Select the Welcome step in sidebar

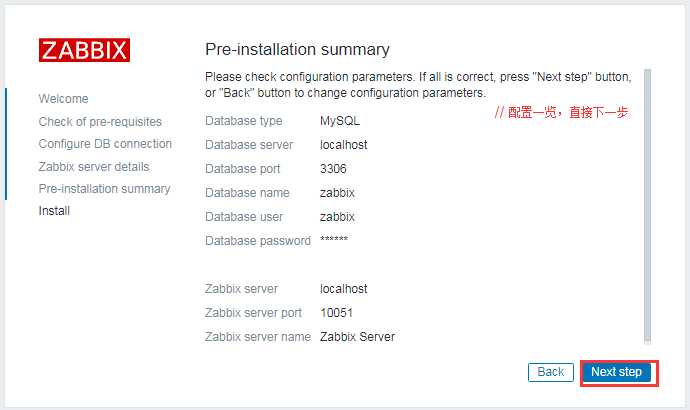(x=63, y=99)
